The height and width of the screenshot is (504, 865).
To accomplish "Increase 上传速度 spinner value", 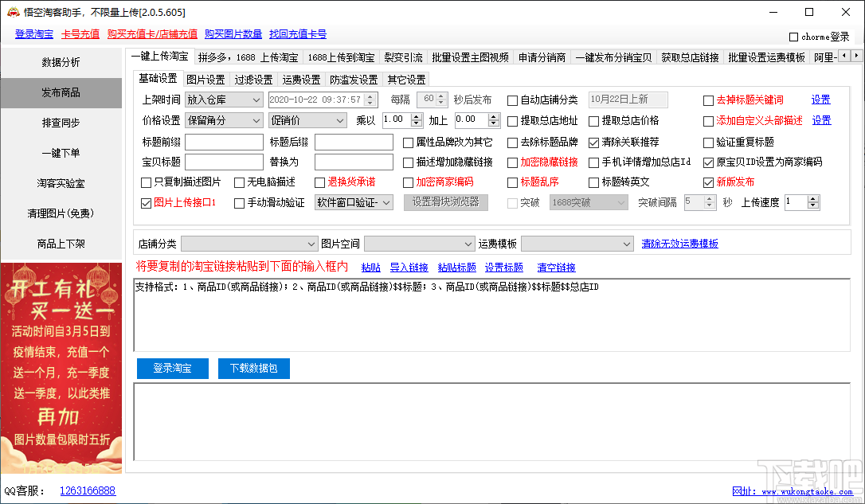I will 813,199.
